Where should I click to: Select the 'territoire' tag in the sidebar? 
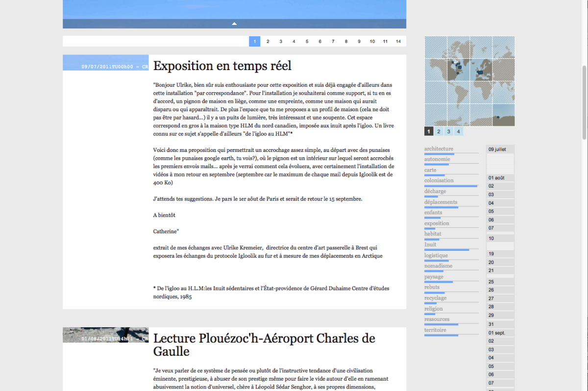pyautogui.click(x=435, y=330)
